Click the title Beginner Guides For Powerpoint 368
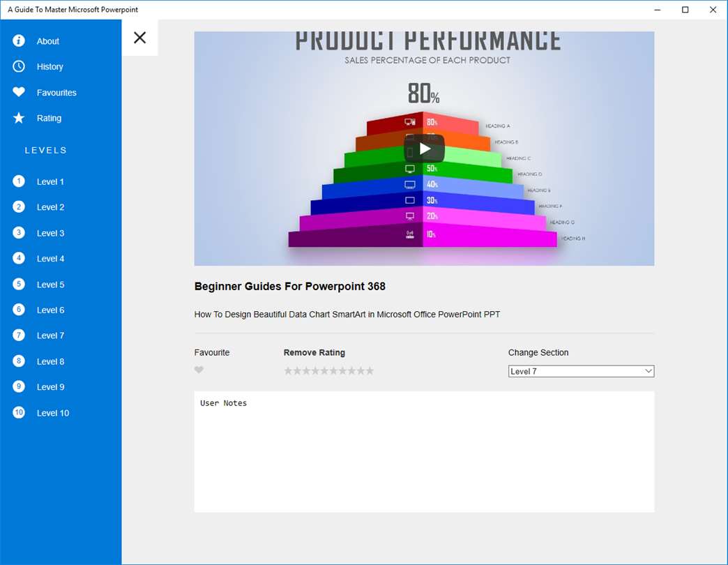This screenshot has width=728, height=565. point(289,287)
